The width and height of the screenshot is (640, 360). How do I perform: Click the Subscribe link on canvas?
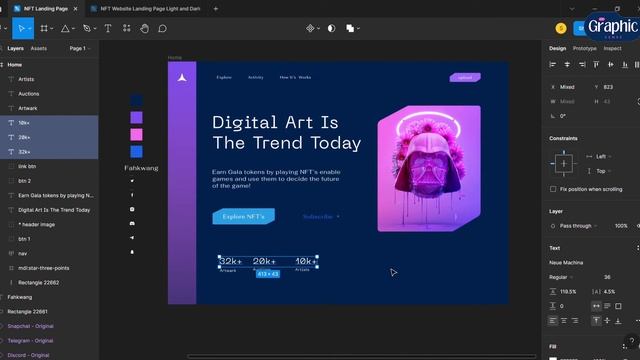point(321,216)
